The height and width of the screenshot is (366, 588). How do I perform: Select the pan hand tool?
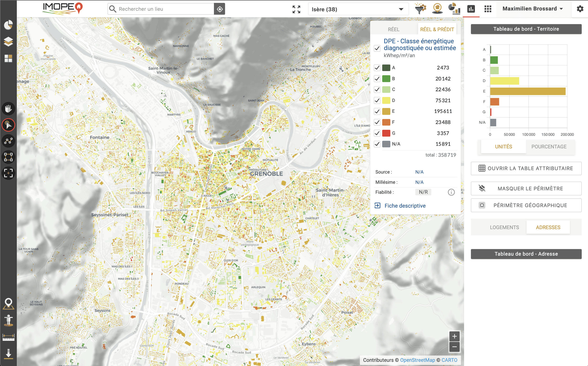(x=8, y=109)
